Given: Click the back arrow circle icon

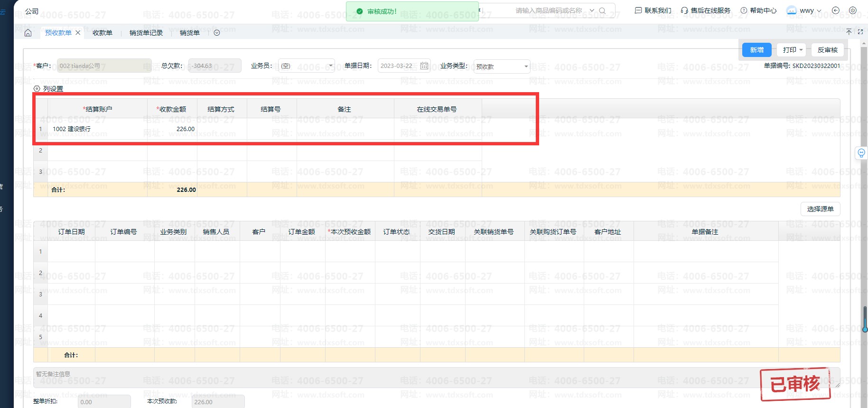Looking at the screenshot, I should (836, 10).
